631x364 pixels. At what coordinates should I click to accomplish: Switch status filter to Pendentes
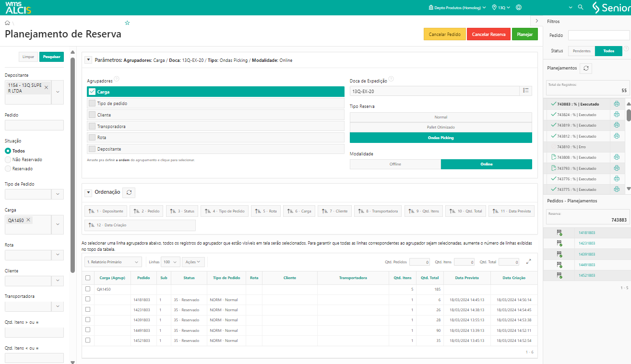coord(582,51)
